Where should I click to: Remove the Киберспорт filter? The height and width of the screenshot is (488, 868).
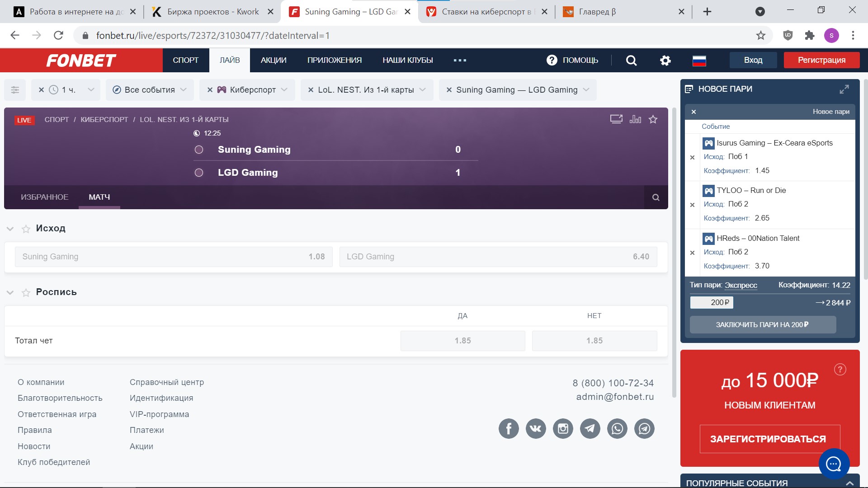pos(210,90)
